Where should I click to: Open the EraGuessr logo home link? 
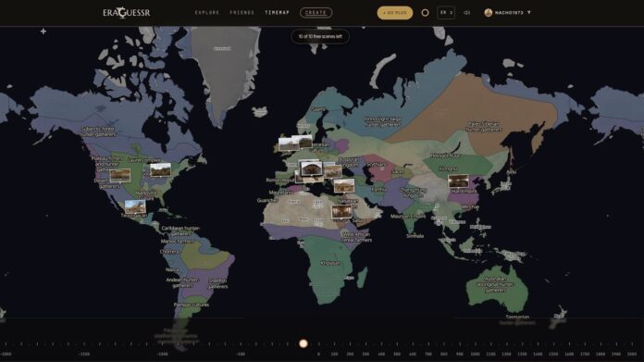click(x=127, y=13)
